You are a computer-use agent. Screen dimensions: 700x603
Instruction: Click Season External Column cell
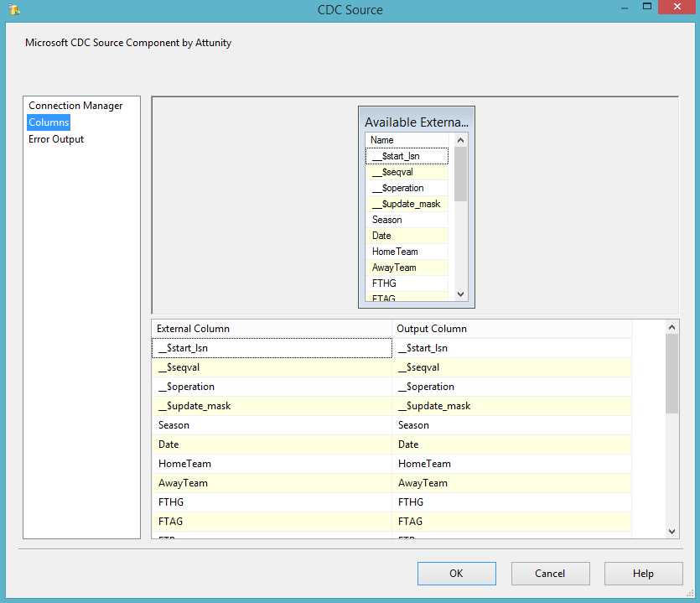tap(272, 424)
